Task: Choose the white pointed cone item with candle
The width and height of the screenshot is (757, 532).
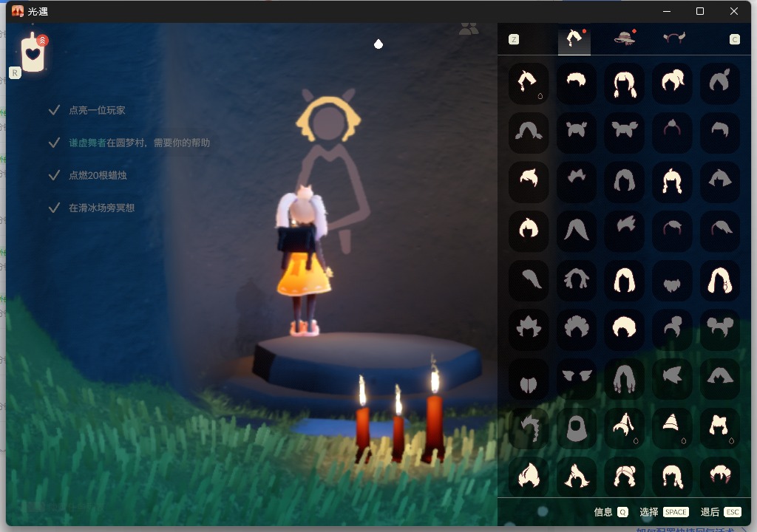Action: click(x=672, y=429)
